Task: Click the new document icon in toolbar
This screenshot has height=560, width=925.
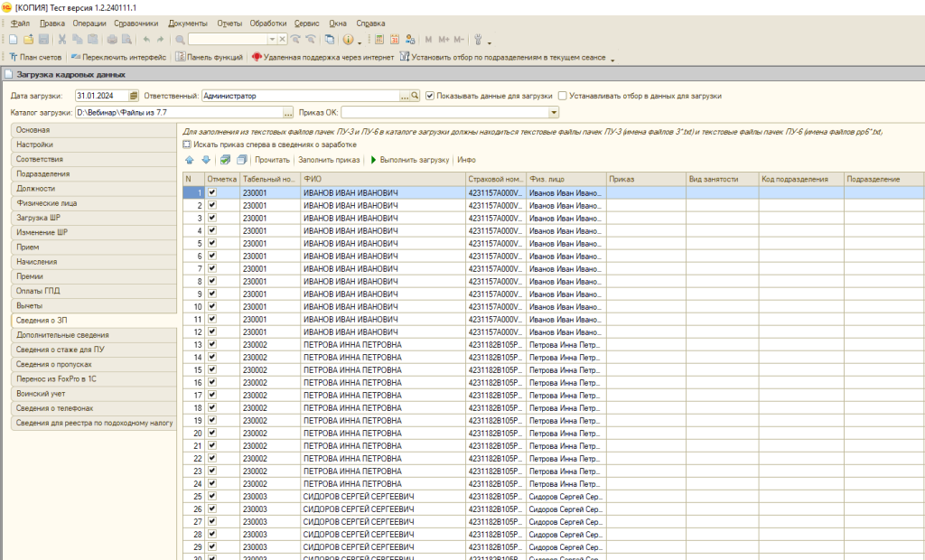Action: tap(13, 40)
